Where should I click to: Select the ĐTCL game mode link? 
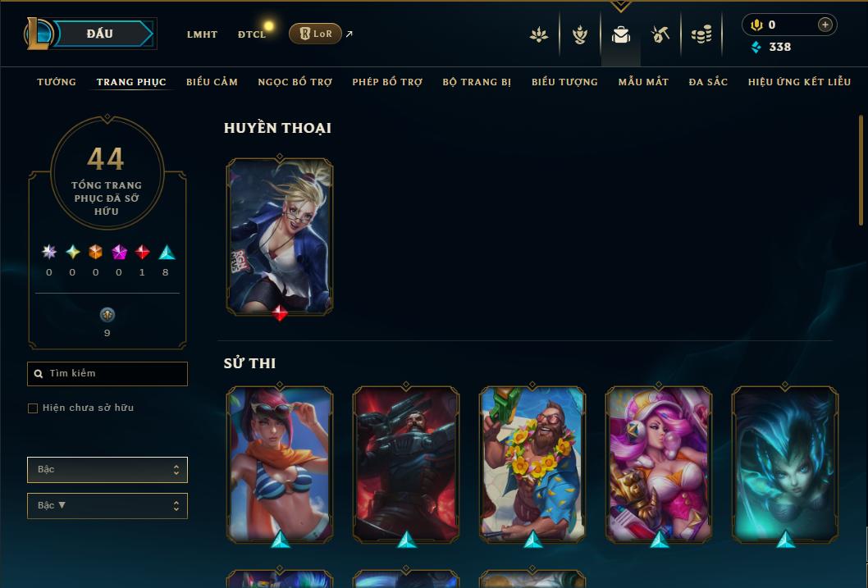[x=252, y=34]
